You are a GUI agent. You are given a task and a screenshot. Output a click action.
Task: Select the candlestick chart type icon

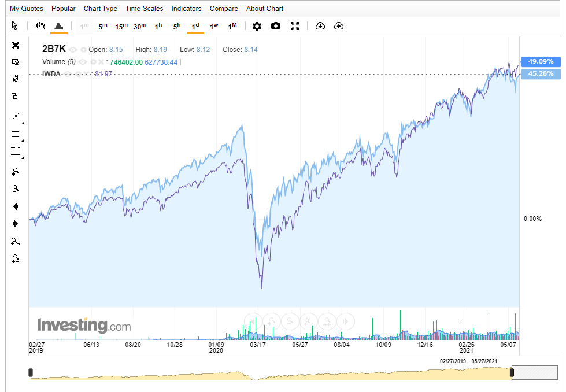[40, 26]
